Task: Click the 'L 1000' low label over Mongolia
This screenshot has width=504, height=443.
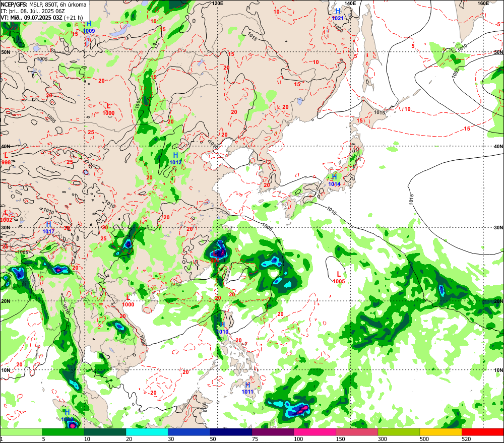Action: (108, 109)
